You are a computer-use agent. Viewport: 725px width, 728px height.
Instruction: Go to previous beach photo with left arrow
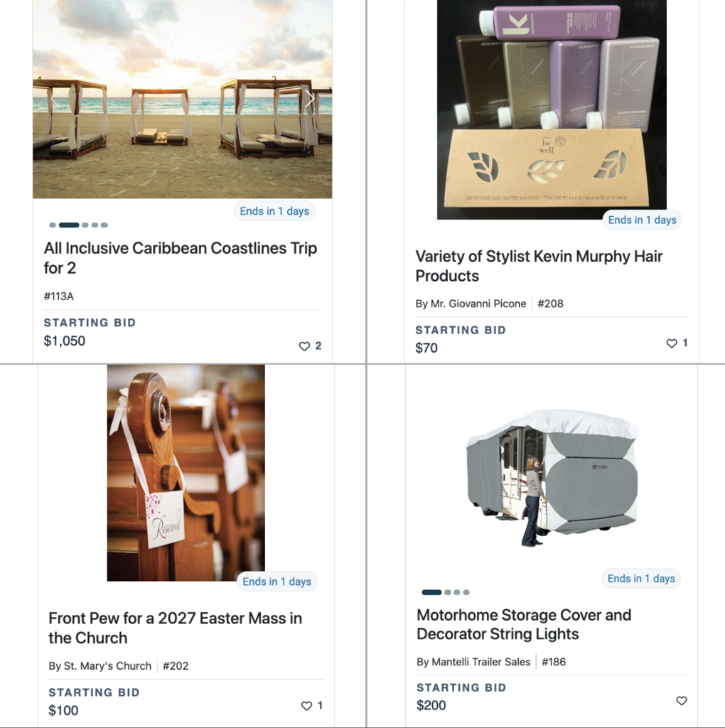[54, 99]
